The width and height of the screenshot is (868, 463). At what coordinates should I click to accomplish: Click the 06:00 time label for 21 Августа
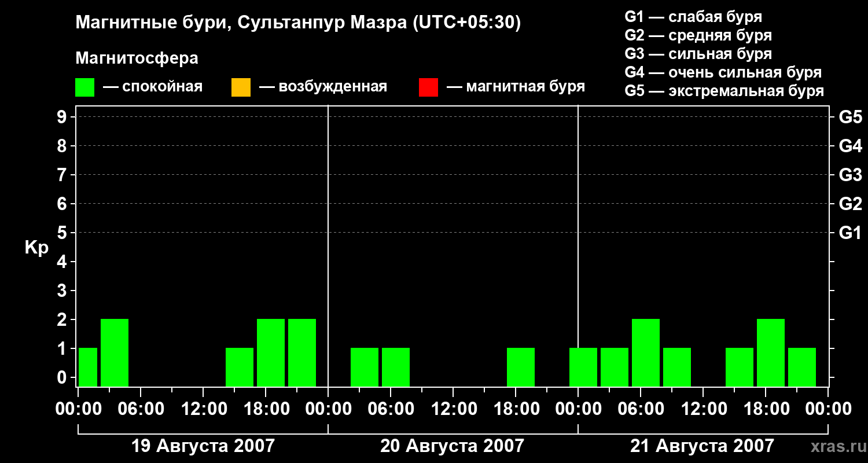641,409
